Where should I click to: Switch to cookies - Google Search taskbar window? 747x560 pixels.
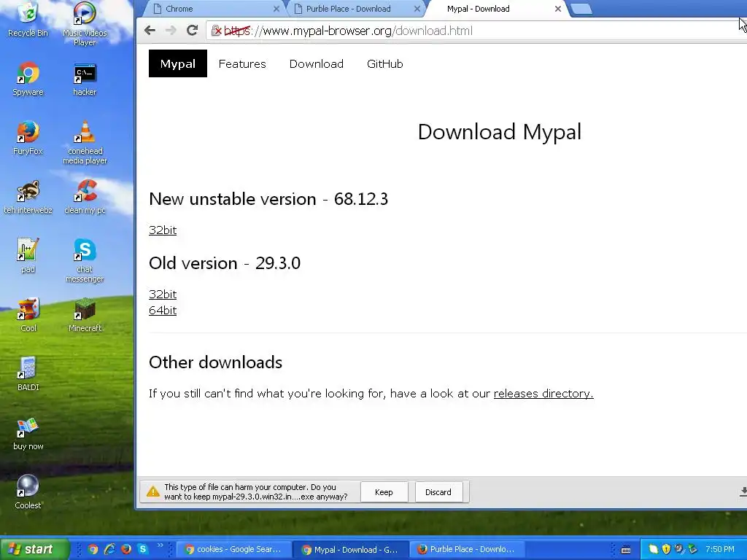233,549
